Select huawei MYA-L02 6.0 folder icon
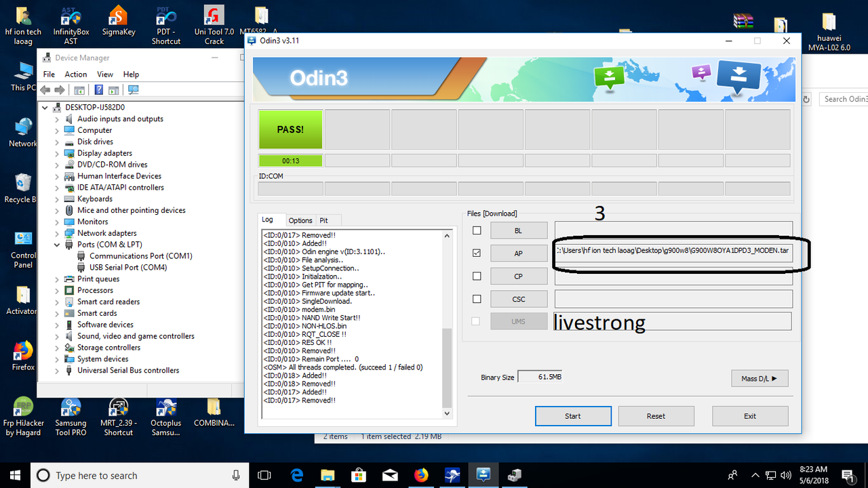The image size is (868, 488). [829, 32]
